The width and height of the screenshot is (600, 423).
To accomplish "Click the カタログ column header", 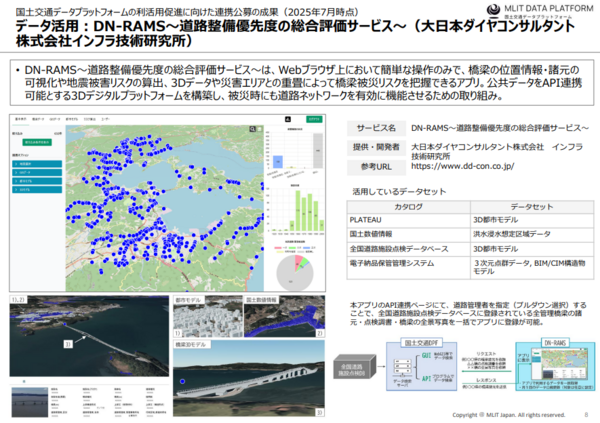I will point(408,207).
